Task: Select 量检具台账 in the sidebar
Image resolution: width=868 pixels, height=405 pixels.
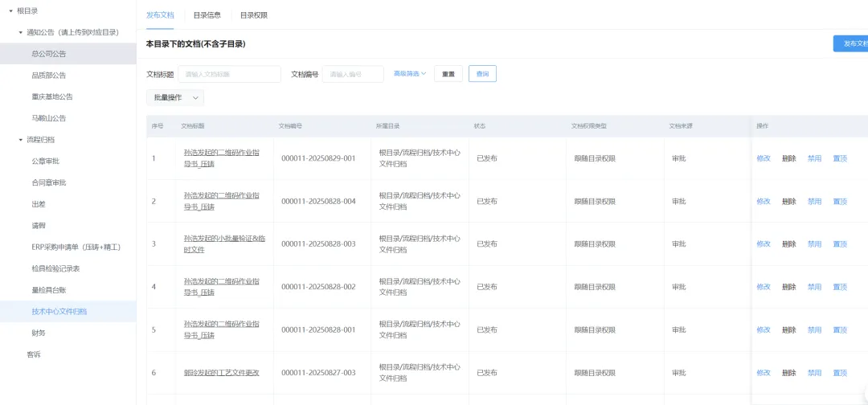Action: tap(50, 290)
